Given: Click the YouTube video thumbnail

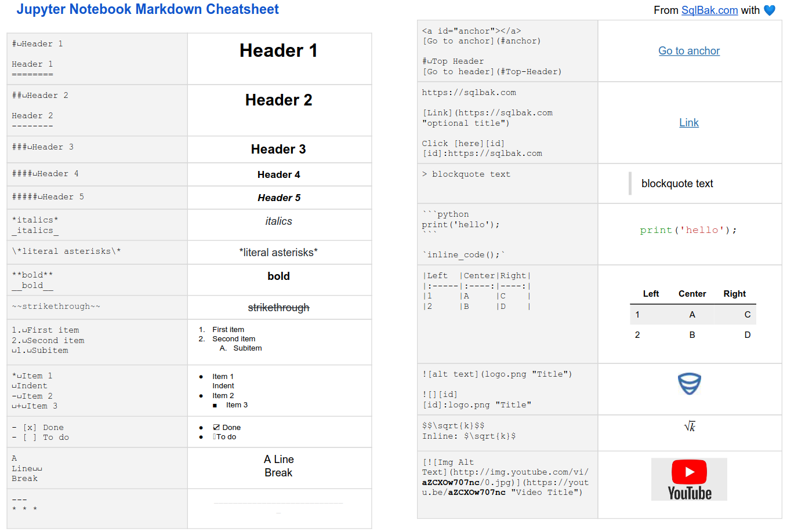Looking at the screenshot, I should click(689, 479).
